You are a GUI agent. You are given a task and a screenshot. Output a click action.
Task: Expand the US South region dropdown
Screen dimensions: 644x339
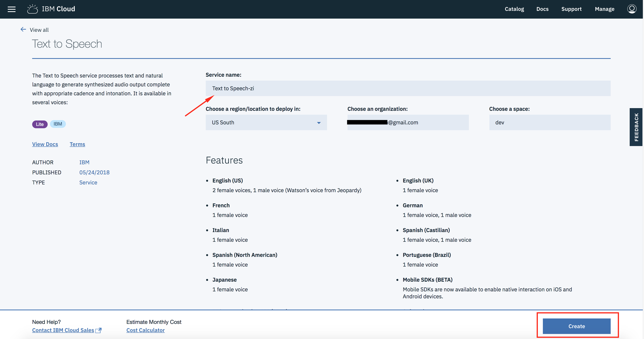pyautogui.click(x=266, y=122)
